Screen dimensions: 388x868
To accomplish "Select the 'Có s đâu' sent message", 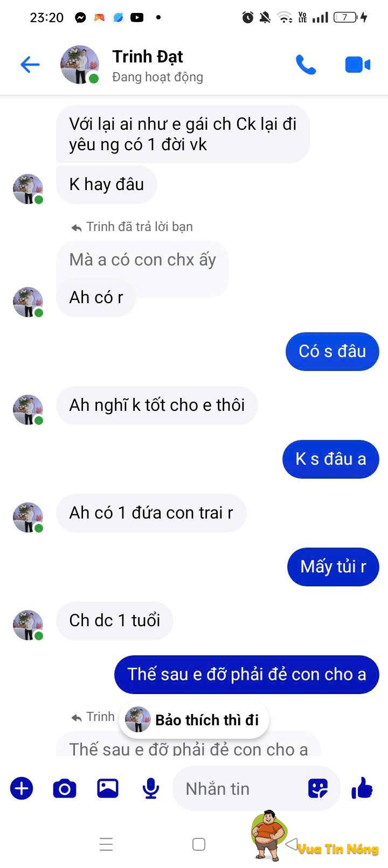I will [x=332, y=351].
